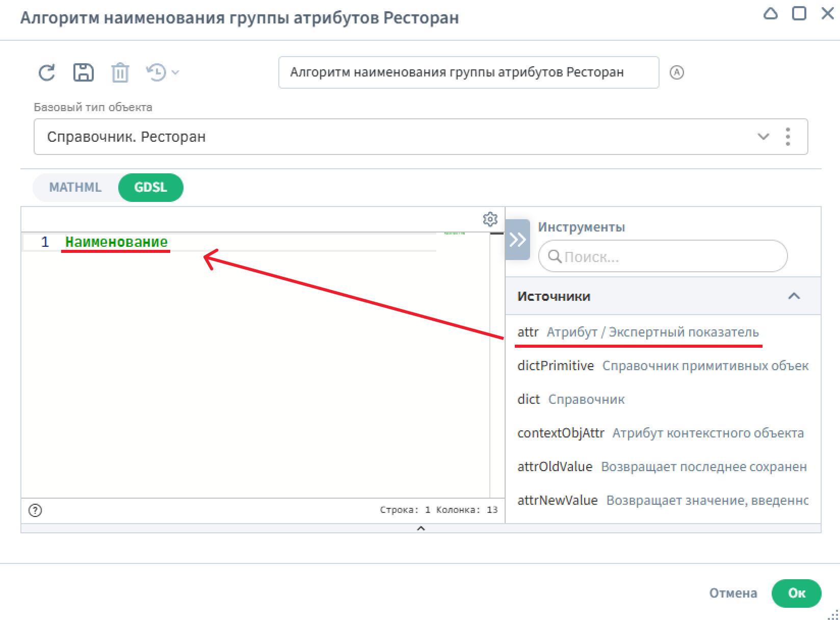Open the help question mark icon
Image resolution: width=840 pixels, height=620 pixels.
pos(35,510)
